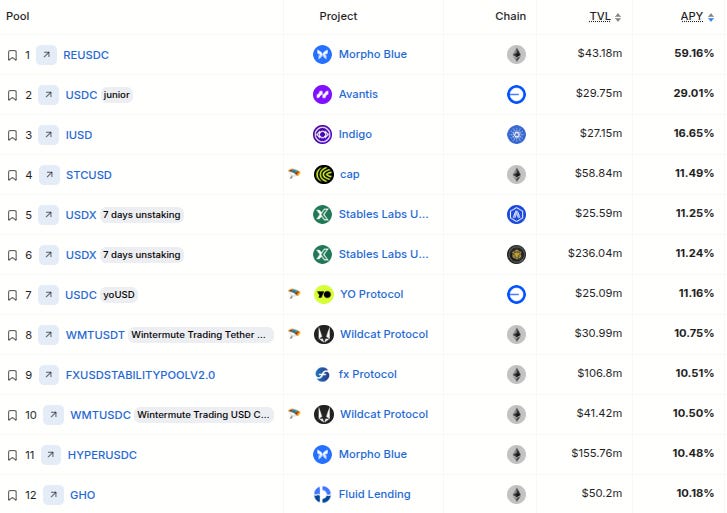
Task: Click the 10.18% APY value
Action: pos(695,493)
